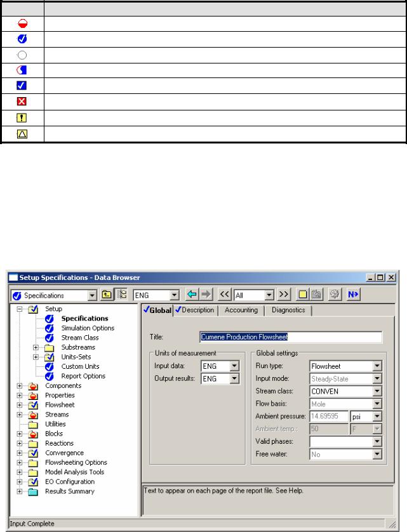Switch to the Global tab

(157, 310)
